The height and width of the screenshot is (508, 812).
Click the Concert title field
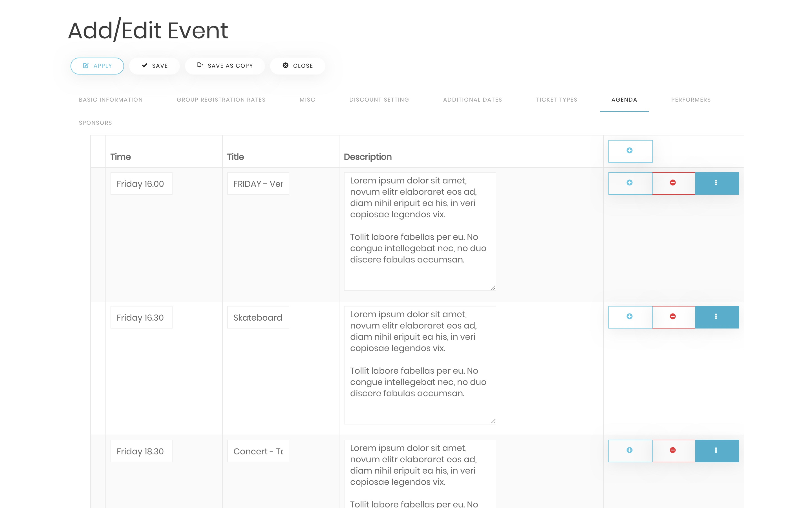pyautogui.click(x=258, y=451)
